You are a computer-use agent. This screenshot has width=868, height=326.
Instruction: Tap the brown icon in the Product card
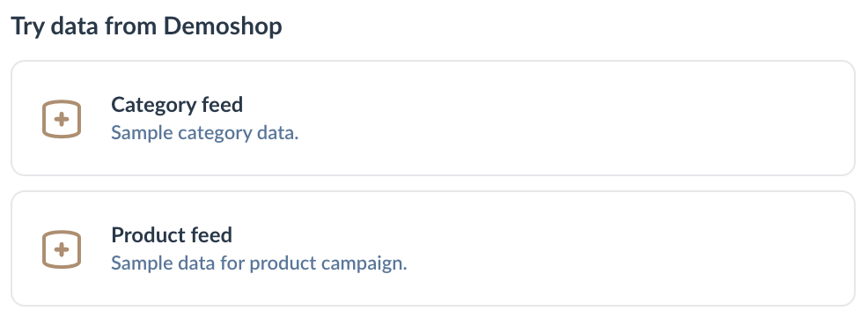click(x=62, y=249)
